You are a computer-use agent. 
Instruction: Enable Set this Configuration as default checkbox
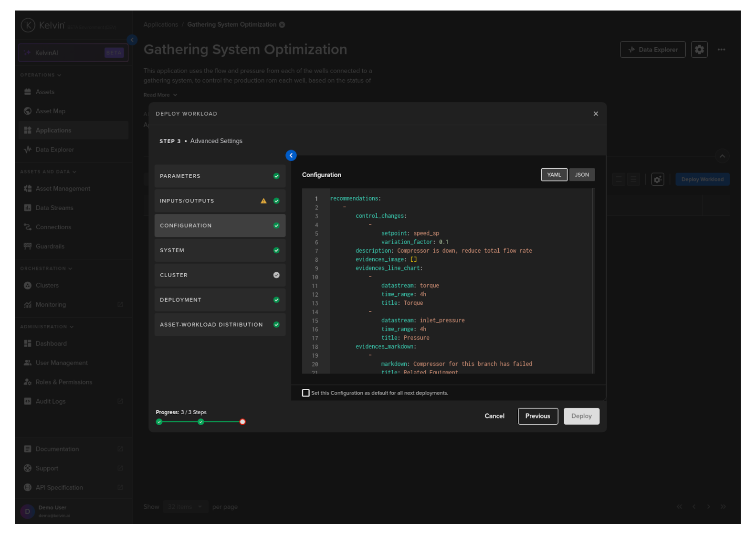[306, 393]
